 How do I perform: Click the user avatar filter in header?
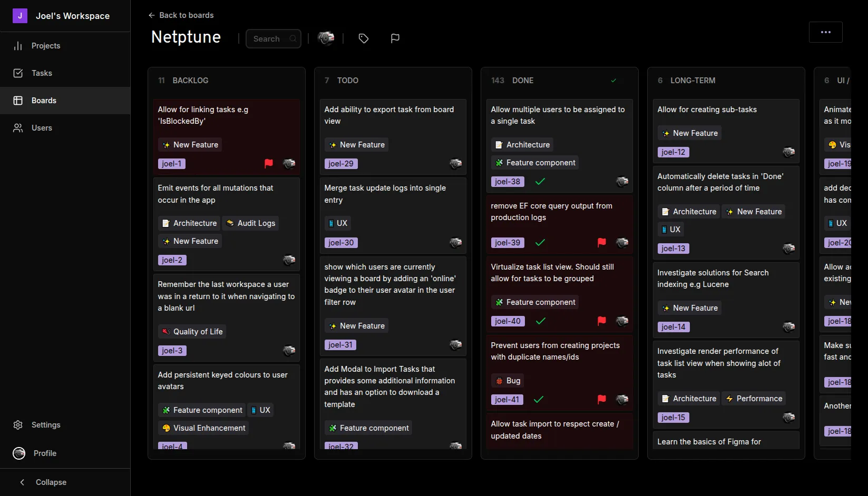tap(326, 38)
